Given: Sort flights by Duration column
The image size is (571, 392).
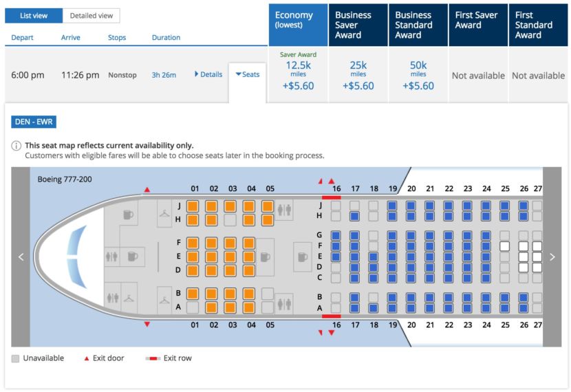Looking at the screenshot, I should point(166,38).
